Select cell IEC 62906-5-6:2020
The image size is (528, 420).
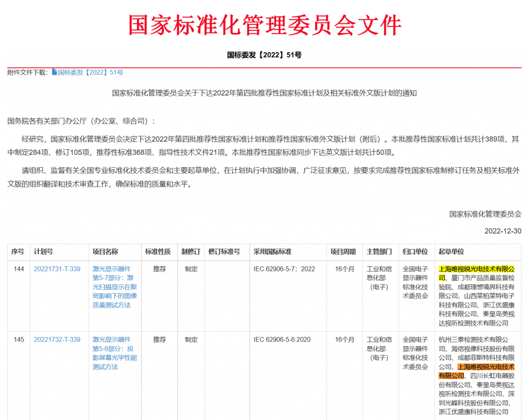point(282,340)
